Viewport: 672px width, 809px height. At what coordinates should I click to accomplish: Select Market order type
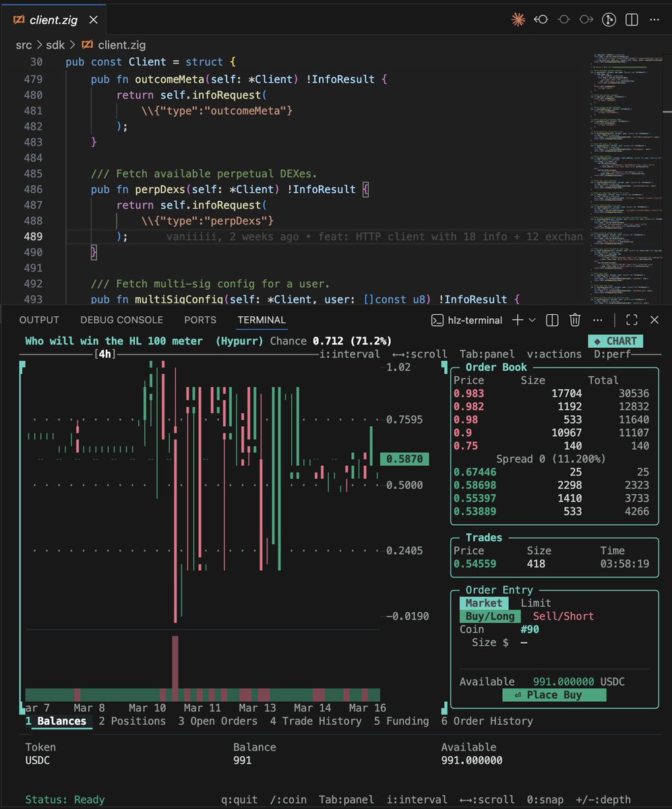click(x=484, y=603)
